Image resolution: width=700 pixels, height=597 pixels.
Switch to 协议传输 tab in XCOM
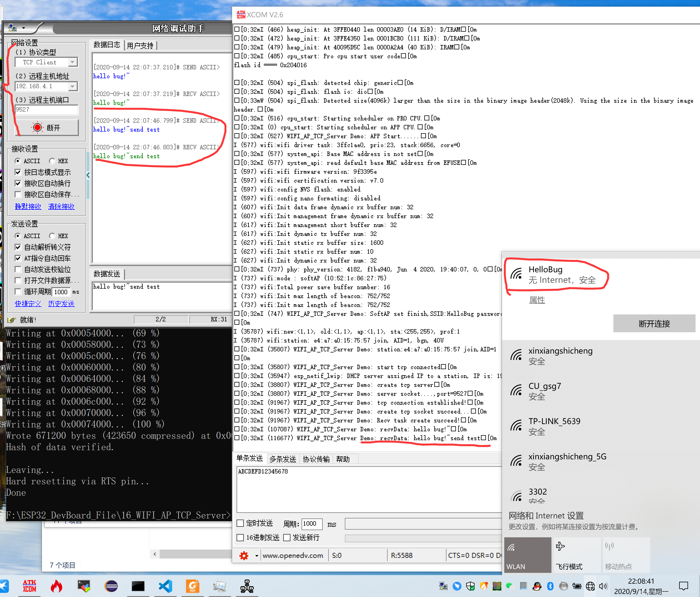coord(316,459)
